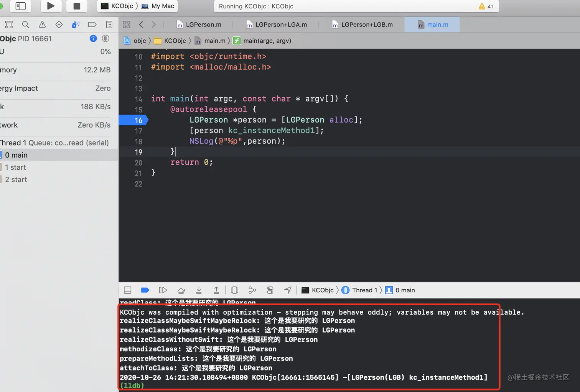580x392 pixels.
Task: Switch to the LGPerson.m tab
Action: [199, 25]
